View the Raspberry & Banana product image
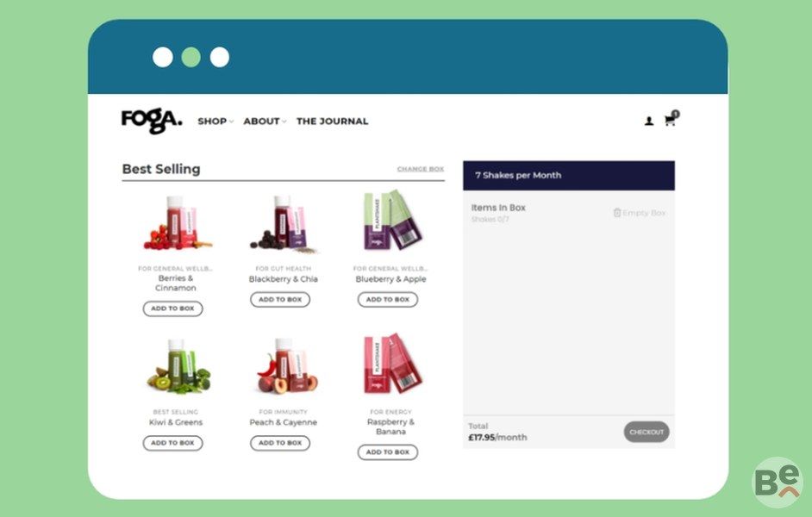Image resolution: width=812 pixels, height=517 pixels. click(x=392, y=364)
